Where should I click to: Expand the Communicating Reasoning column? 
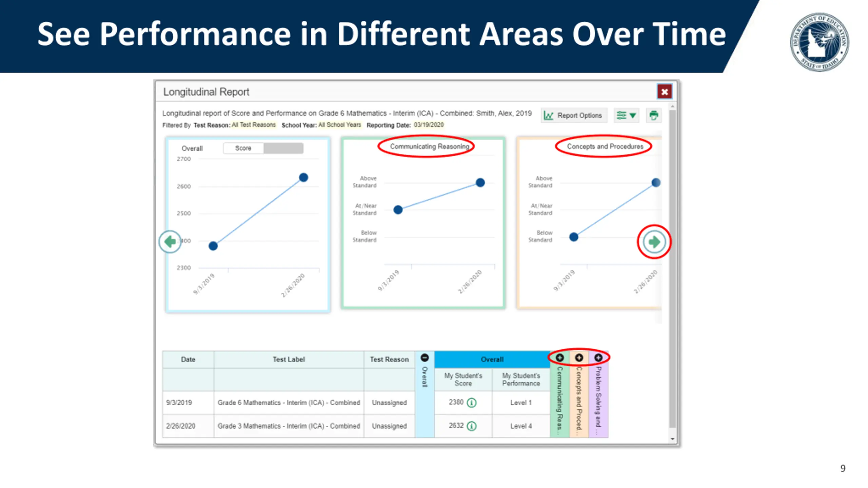pos(560,358)
